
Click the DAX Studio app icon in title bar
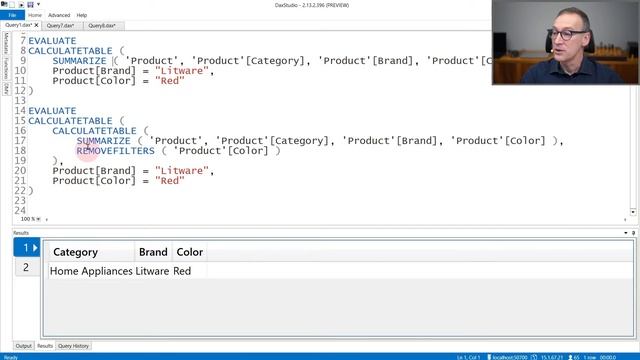coord(4,4)
